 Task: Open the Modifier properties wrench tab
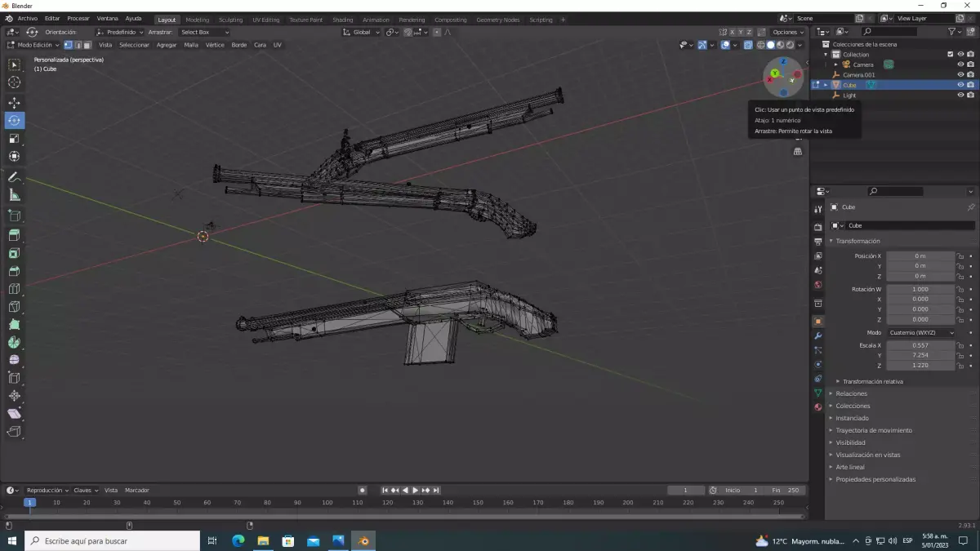[817, 335]
